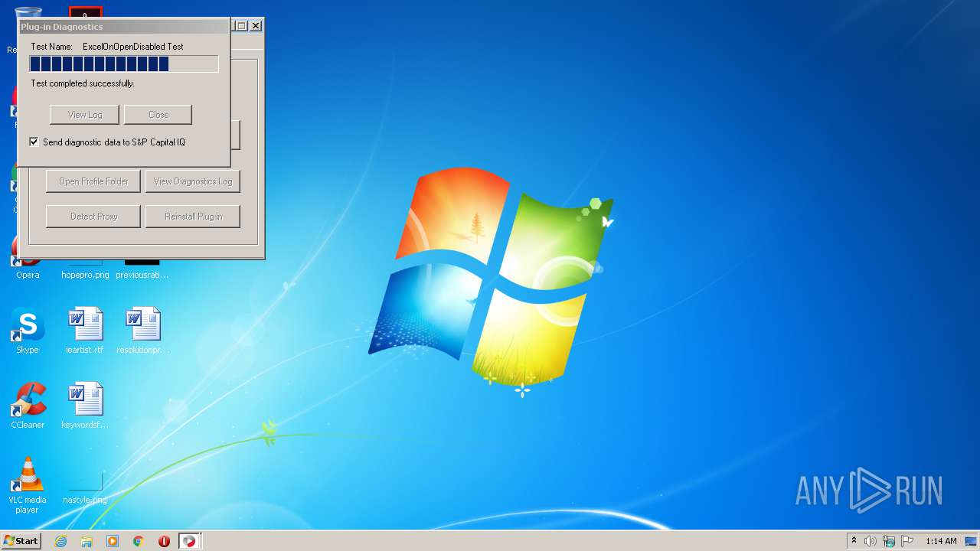The height and width of the screenshot is (551, 980).
Task: Open the Skype desktop shortcut
Action: pyautogui.click(x=28, y=331)
